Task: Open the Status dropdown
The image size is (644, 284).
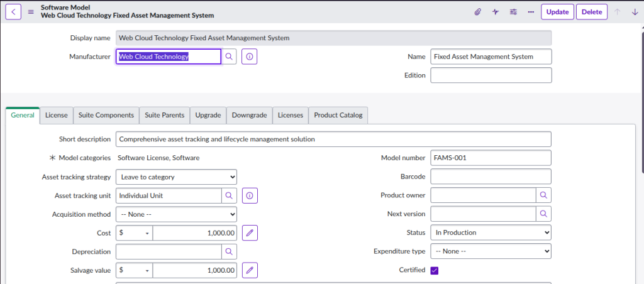Action: click(x=491, y=232)
